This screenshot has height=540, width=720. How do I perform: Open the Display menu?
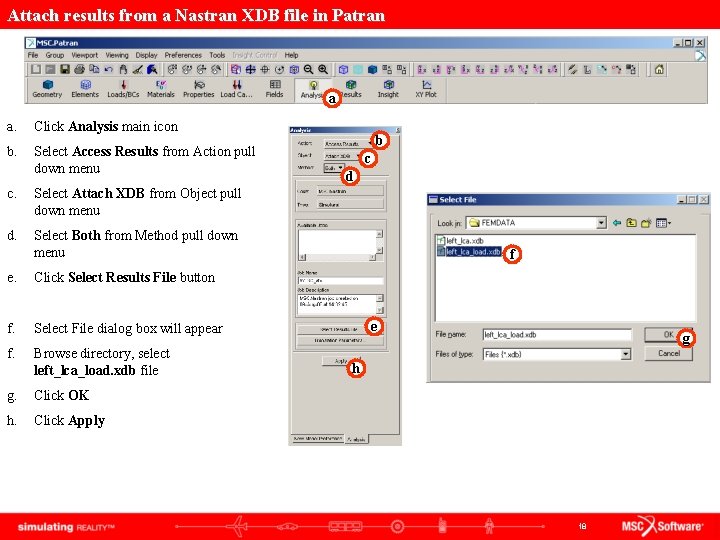[146, 55]
